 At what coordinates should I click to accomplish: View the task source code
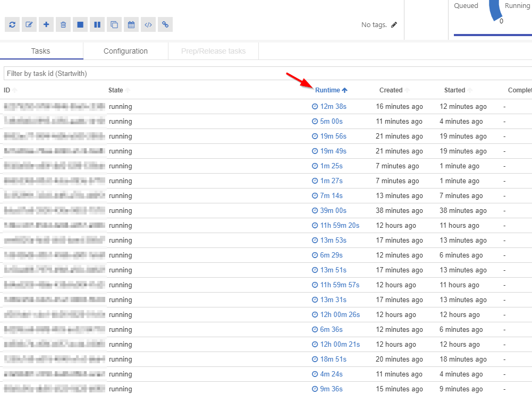tap(148, 24)
